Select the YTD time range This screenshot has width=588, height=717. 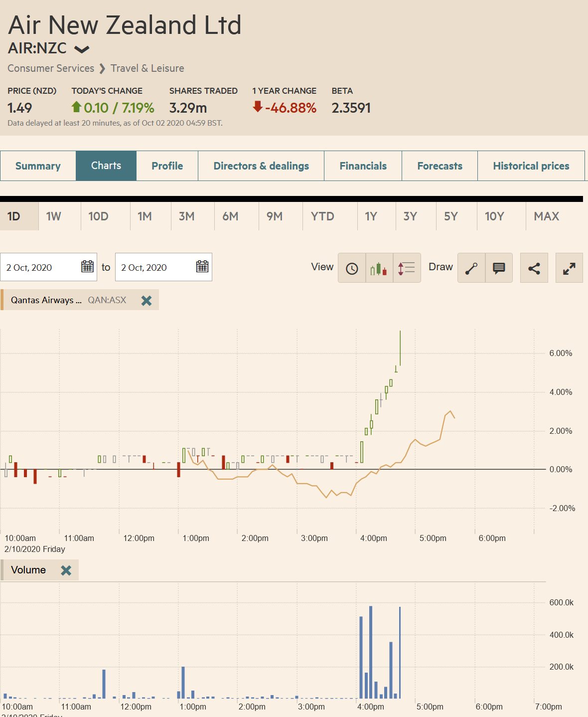322,216
